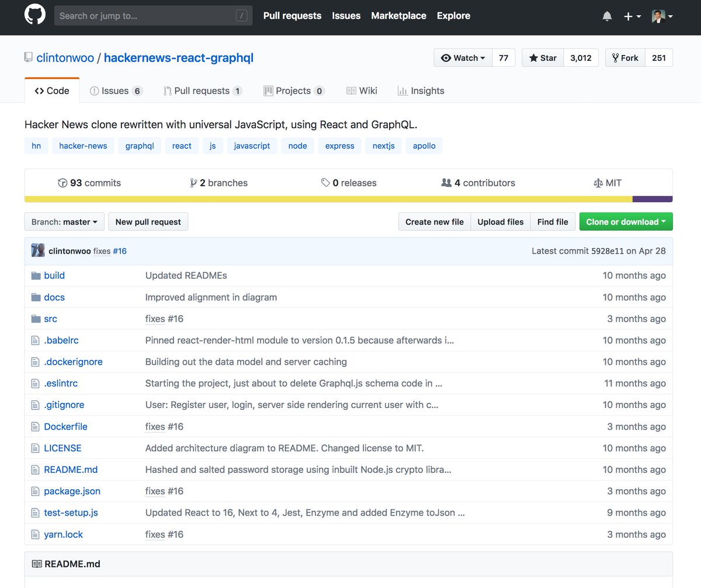Open the Branch: master dropdown
Viewport: 701px width, 588px height.
pyautogui.click(x=64, y=222)
